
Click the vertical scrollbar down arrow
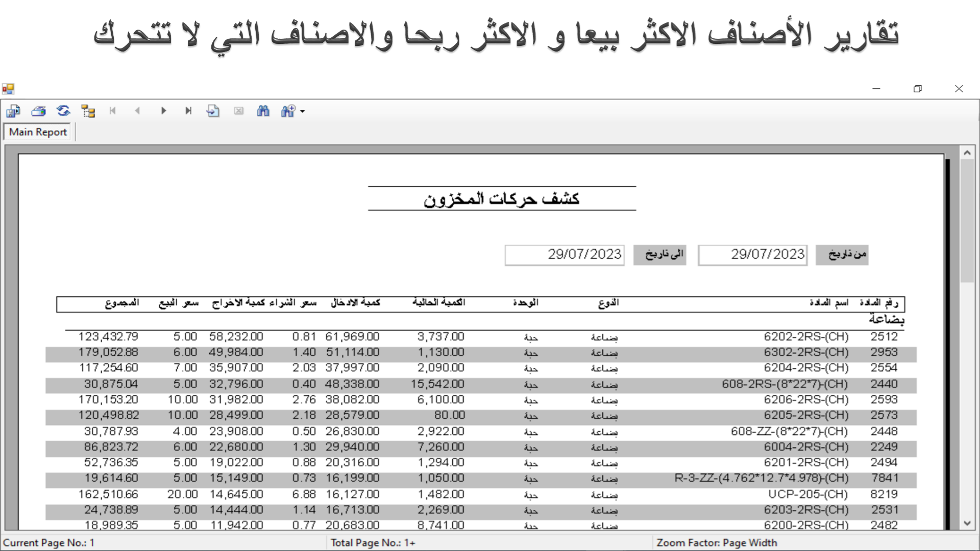pos(967,523)
